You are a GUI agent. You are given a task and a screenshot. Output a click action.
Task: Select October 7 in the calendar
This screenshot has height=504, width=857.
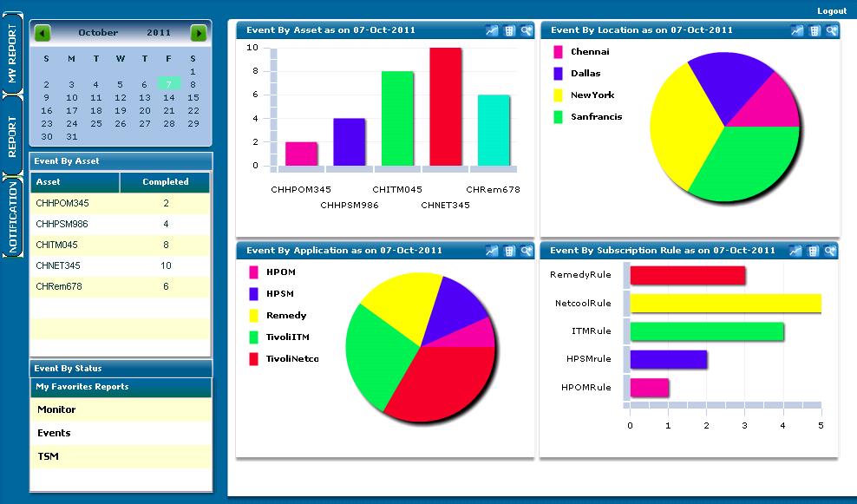(168, 84)
